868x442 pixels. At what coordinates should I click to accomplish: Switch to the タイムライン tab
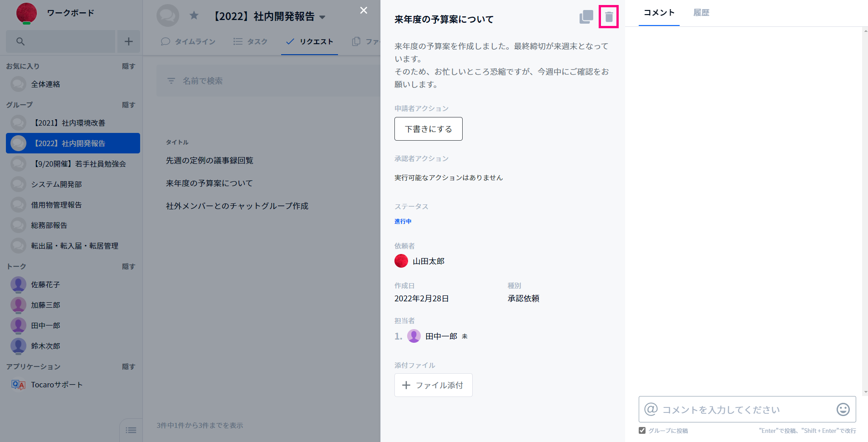188,41
